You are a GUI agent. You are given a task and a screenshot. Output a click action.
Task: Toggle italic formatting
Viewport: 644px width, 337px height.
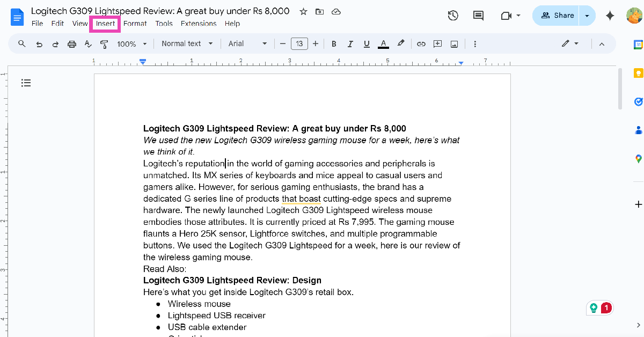point(350,43)
